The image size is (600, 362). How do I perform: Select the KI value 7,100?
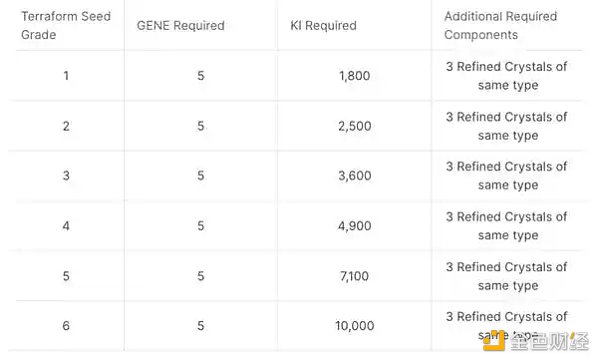point(354,276)
